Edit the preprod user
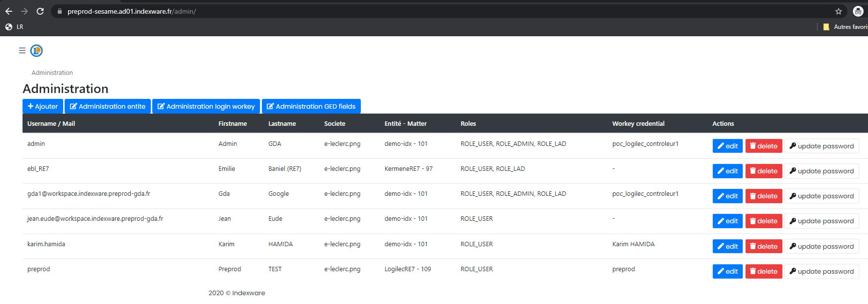The height and width of the screenshot is (304, 868). click(x=727, y=271)
